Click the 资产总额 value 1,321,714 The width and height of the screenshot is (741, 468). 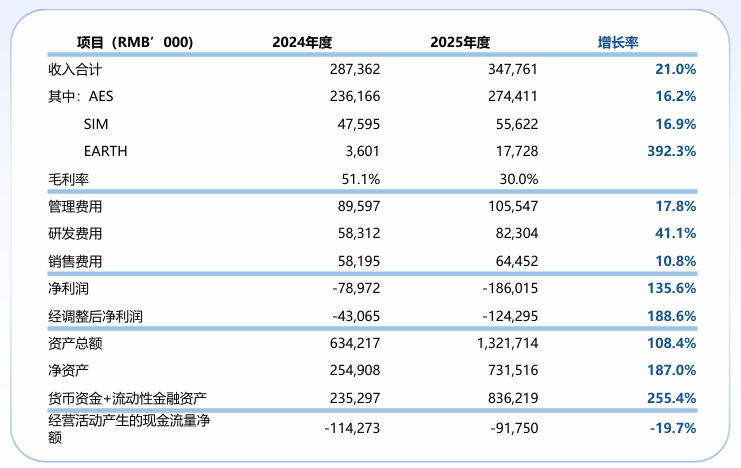click(506, 344)
